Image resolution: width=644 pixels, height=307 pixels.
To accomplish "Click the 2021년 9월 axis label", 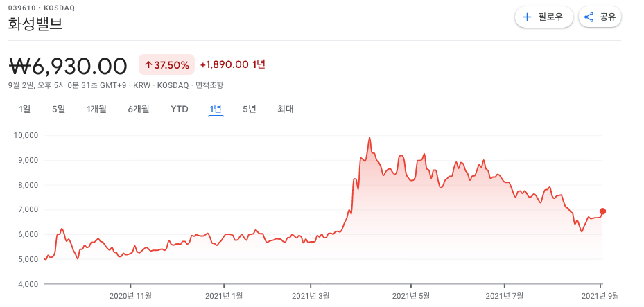I will click(600, 295).
